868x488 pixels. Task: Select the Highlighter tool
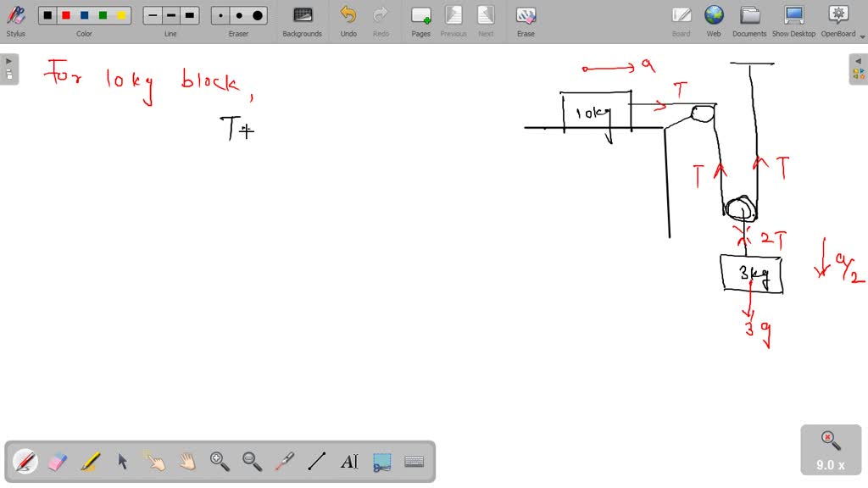pos(89,461)
